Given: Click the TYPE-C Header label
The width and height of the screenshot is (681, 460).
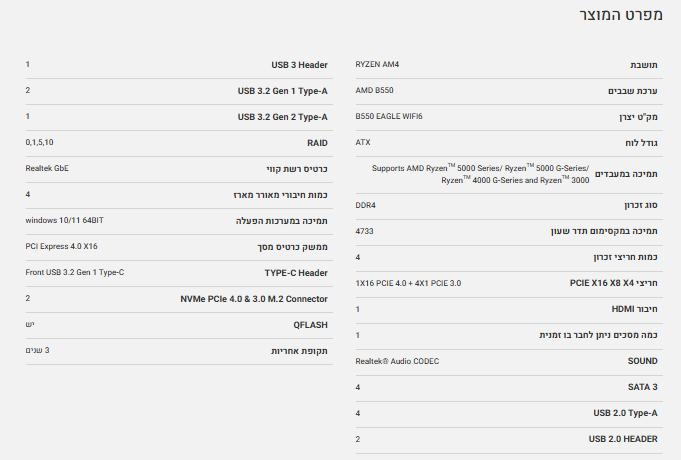Looking at the screenshot, I should click(296, 272).
